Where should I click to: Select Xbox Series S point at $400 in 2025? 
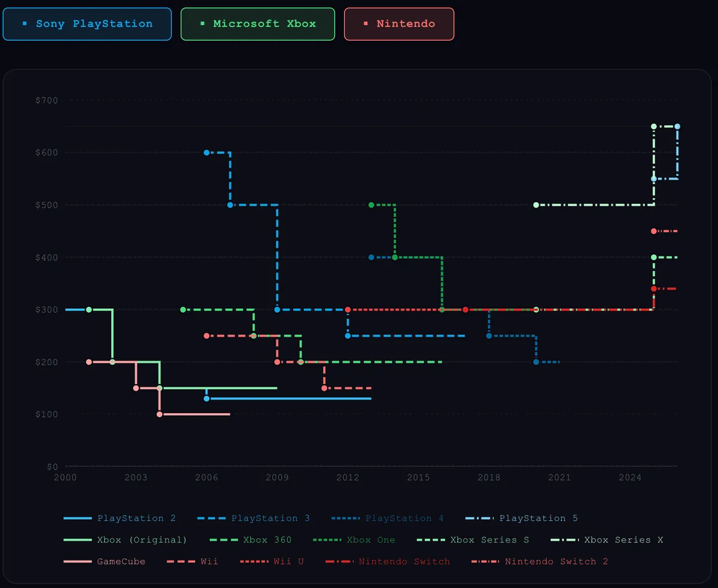pos(654,257)
